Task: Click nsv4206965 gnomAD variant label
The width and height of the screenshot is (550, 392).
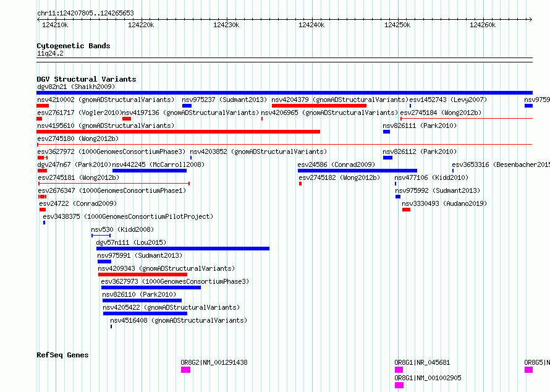Action: (x=329, y=113)
